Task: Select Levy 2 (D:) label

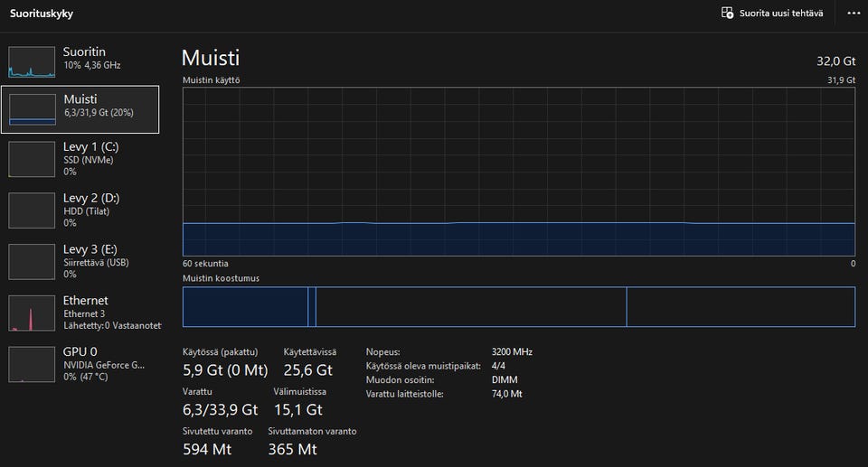Action: point(91,198)
